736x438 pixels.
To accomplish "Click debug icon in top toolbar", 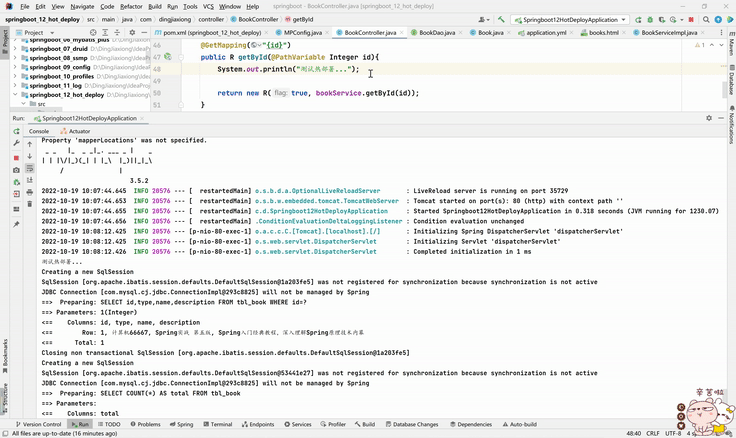I will pos(650,20).
